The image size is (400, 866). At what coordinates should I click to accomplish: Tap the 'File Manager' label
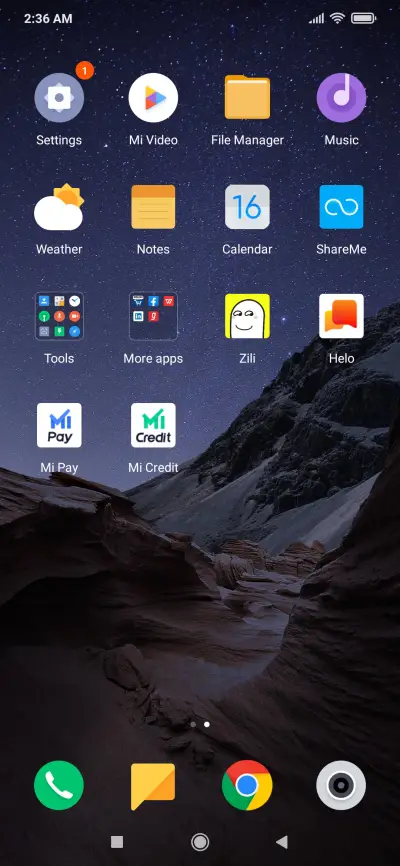[247, 140]
